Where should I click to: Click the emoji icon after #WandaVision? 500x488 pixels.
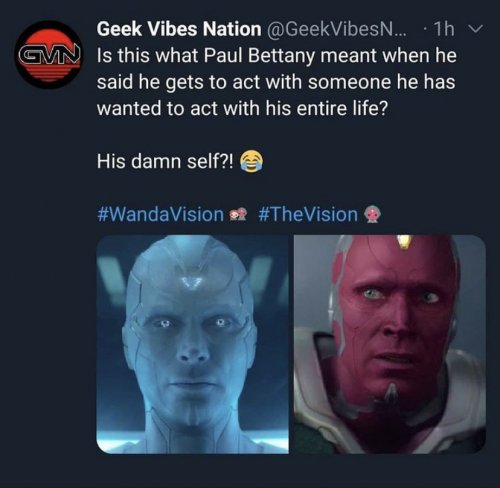click(239, 215)
